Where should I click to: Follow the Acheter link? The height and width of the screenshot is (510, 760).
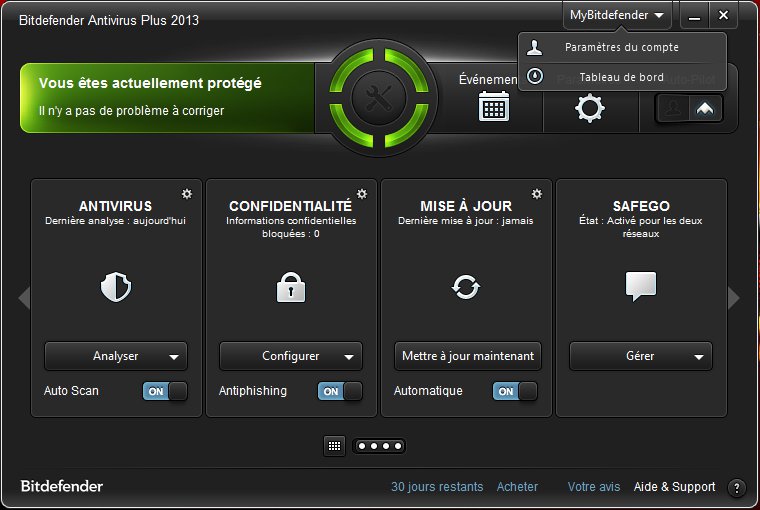coord(517,487)
